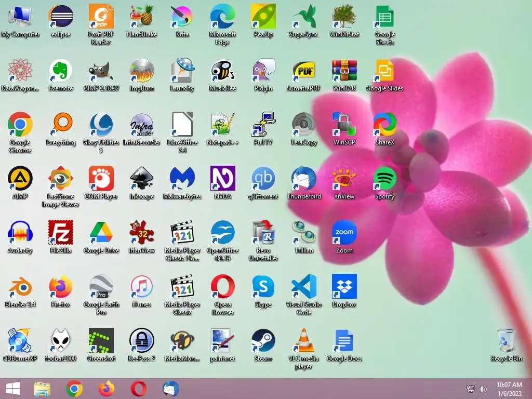Open File Explorer from the taskbar
The width and height of the screenshot is (532, 399).
[42, 389]
